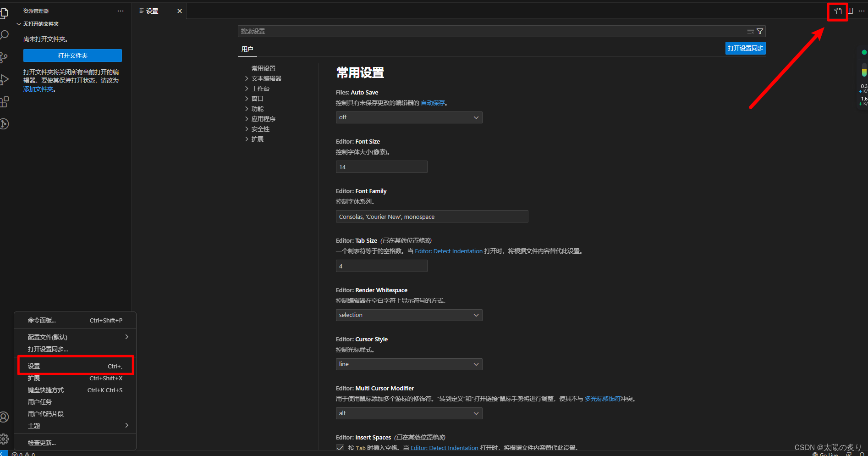This screenshot has height=456, width=868.
Task: Open the Run and Debug view
Action: tap(4, 80)
